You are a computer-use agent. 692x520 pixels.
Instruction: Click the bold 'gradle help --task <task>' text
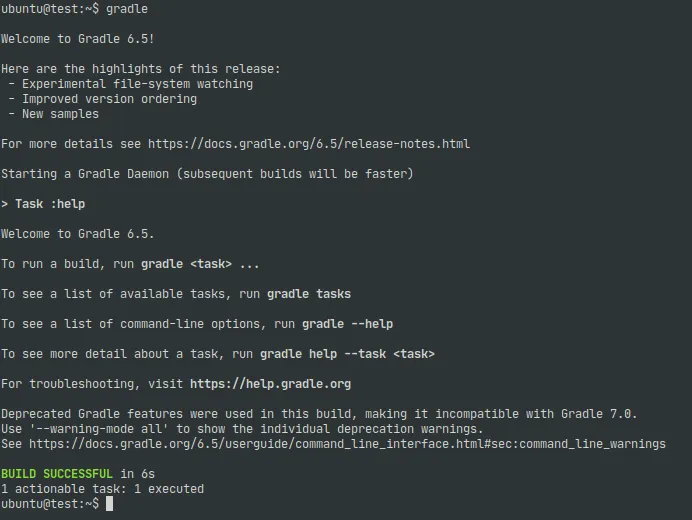[x=347, y=354]
